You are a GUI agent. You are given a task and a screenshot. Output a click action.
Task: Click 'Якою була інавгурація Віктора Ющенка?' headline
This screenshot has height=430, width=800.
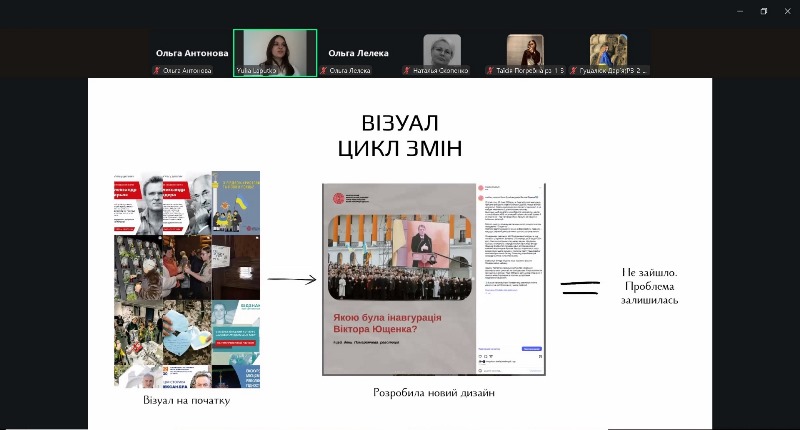(x=387, y=323)
